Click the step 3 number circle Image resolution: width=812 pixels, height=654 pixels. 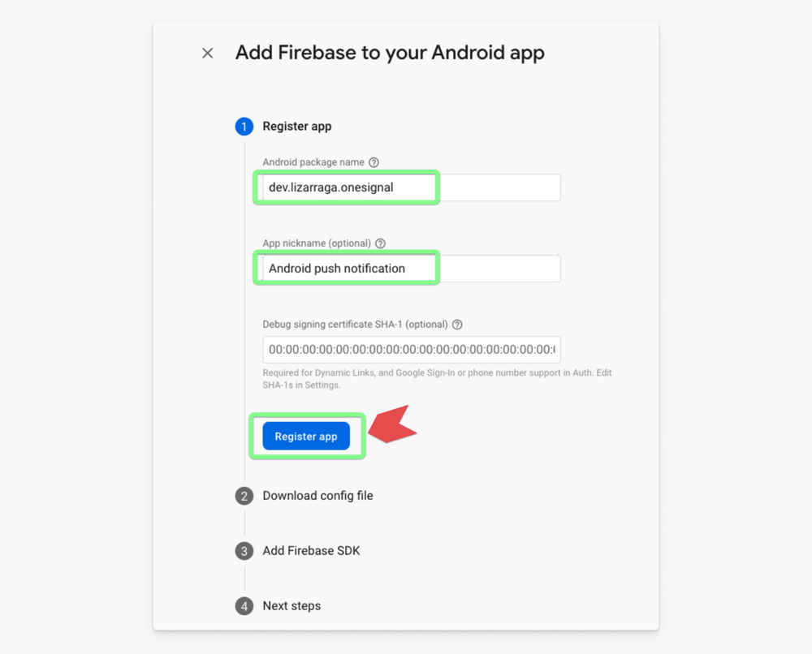[244, 551]
